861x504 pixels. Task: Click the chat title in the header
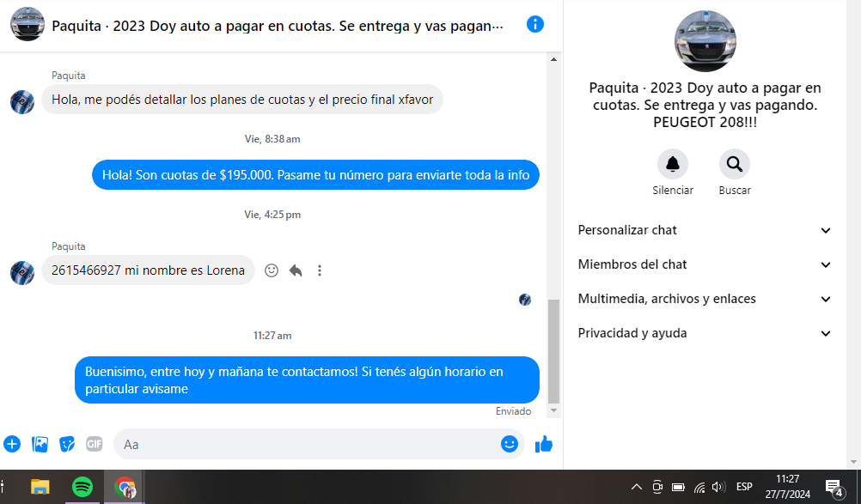pos(278,26)
